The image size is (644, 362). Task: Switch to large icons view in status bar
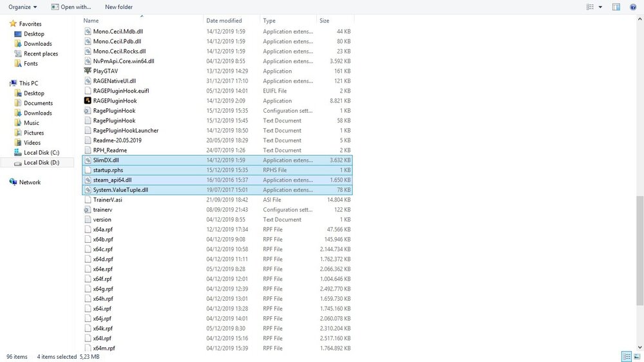coord(637,356)
